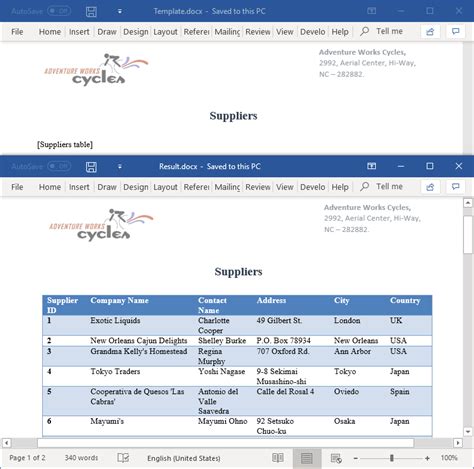Click the Share icon in Result.docx
This screenshot has width=474, height=469.
coord(430,187)
